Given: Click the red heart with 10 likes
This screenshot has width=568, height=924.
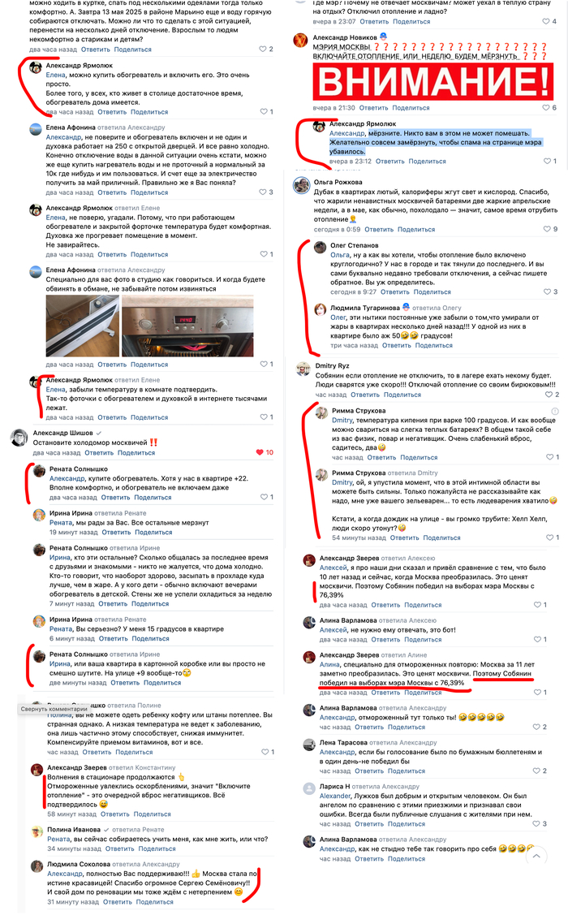Looking at the screenshot, I should [x=265, y=452].
